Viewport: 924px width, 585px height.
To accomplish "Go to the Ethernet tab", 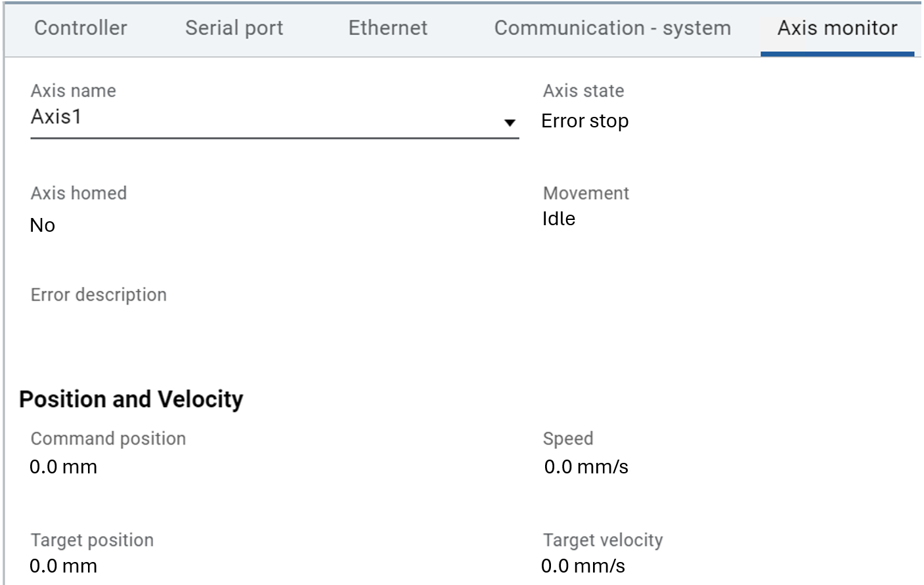I will point(387,28).
